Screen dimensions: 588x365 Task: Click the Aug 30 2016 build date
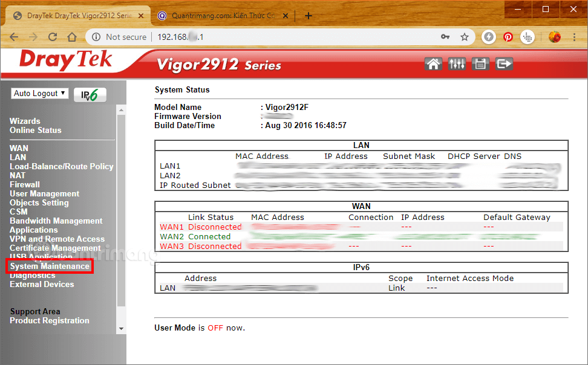pos(306,126)
